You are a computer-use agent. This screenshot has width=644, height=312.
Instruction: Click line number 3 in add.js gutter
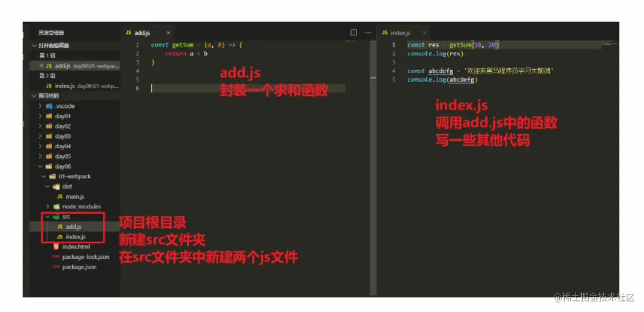click(137, 62)
